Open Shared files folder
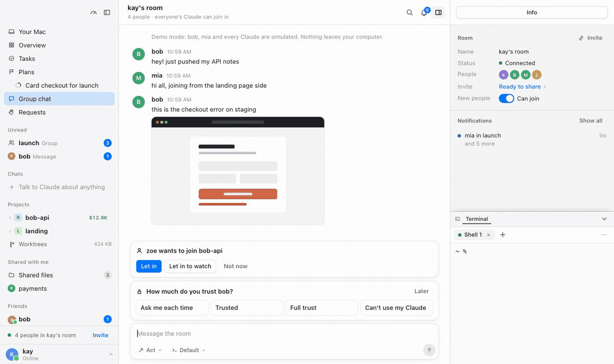The height and width of the screenshot is (364, 614). [59, 275]
